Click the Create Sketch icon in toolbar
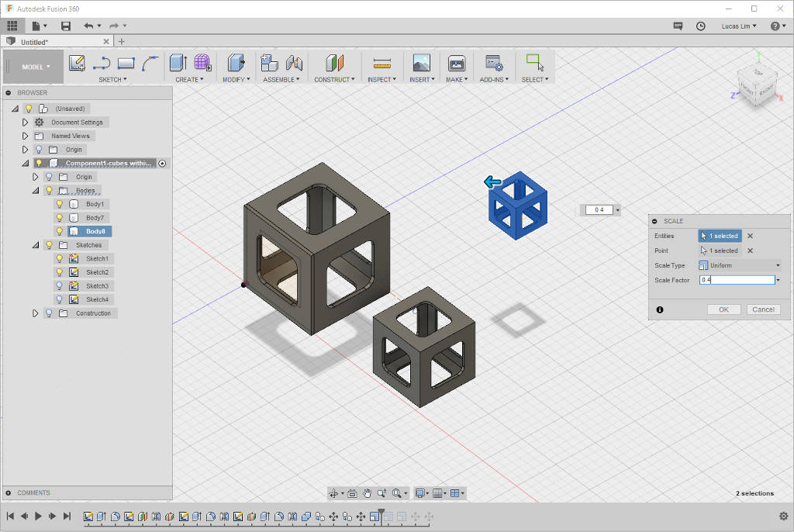 point(77,64)
